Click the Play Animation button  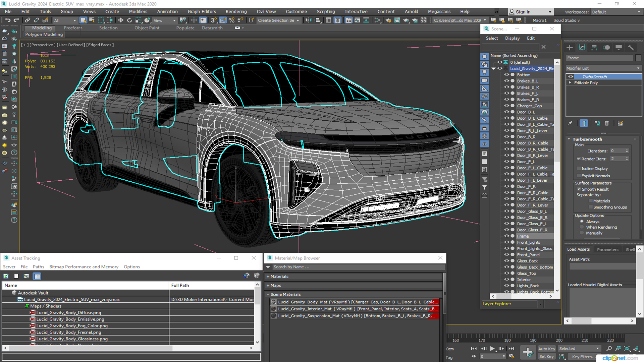click(x=492, y=349)
